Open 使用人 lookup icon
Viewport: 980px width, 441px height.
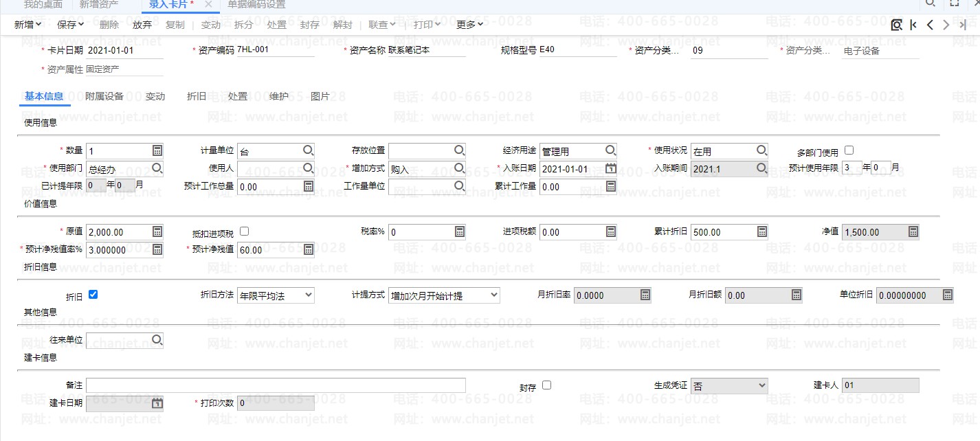click(x=308, y=168)
